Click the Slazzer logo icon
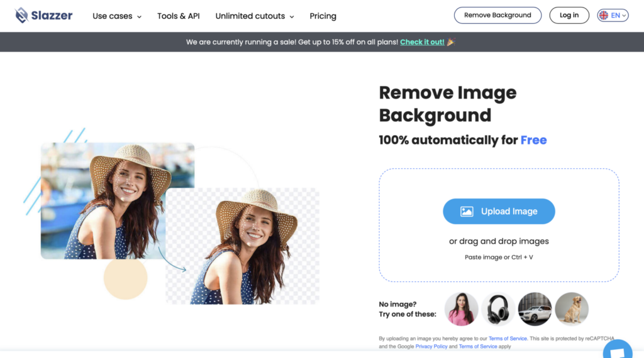 (x=21, y=16)
